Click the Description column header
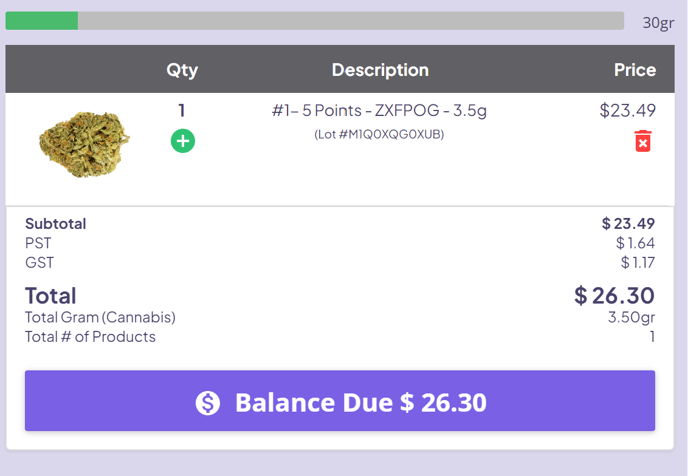This screenshot has height=476, width=688. (380, 70)
